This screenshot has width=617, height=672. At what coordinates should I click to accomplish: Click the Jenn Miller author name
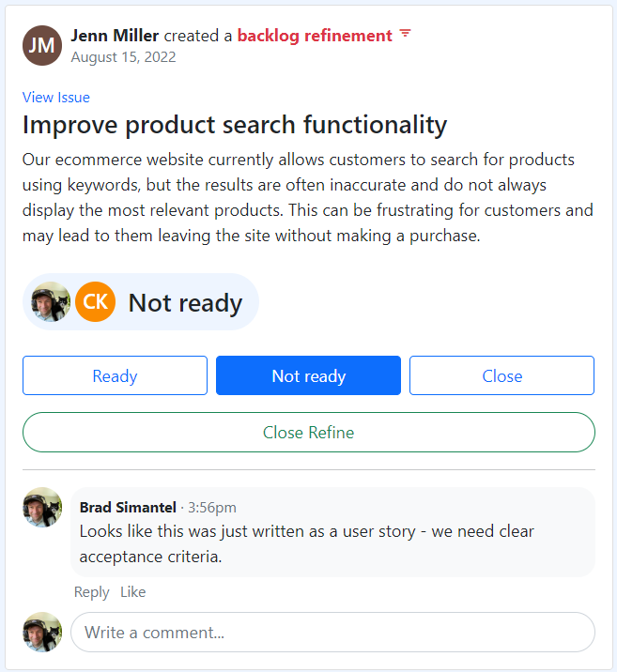click(x=115, y=36)
